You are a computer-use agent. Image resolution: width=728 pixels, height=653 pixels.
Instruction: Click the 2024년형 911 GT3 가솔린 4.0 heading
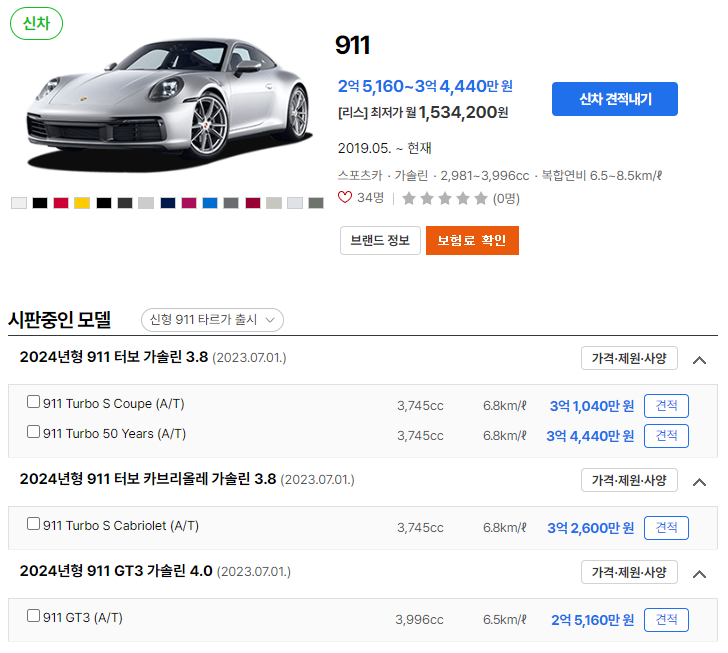tap(116, 571)
